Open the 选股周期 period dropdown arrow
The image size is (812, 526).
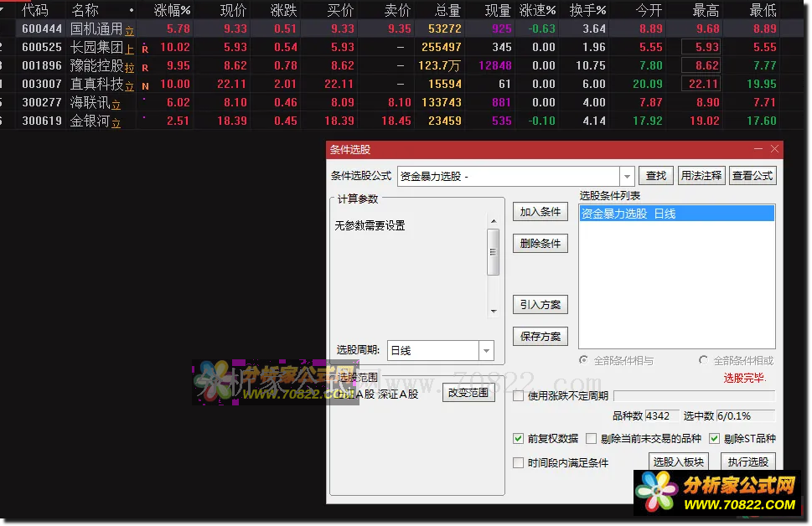pos(486,350)
